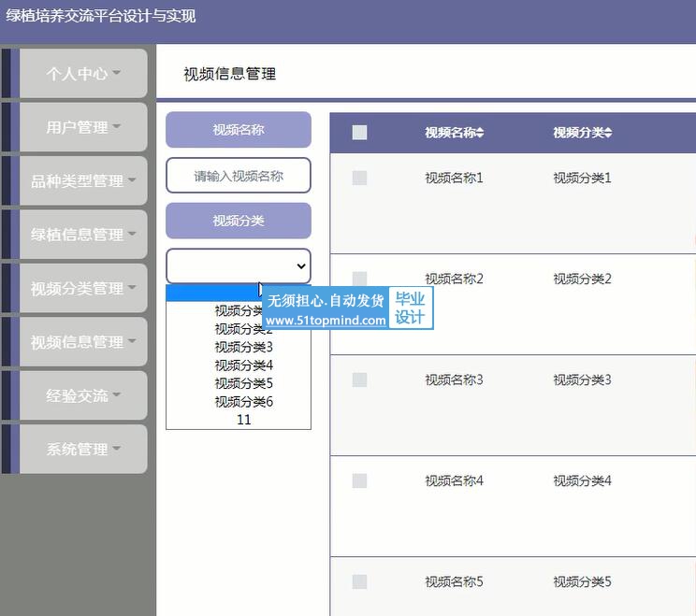
Task: Click the 视频名称2 cell
Action: click(x=454, y=279)
